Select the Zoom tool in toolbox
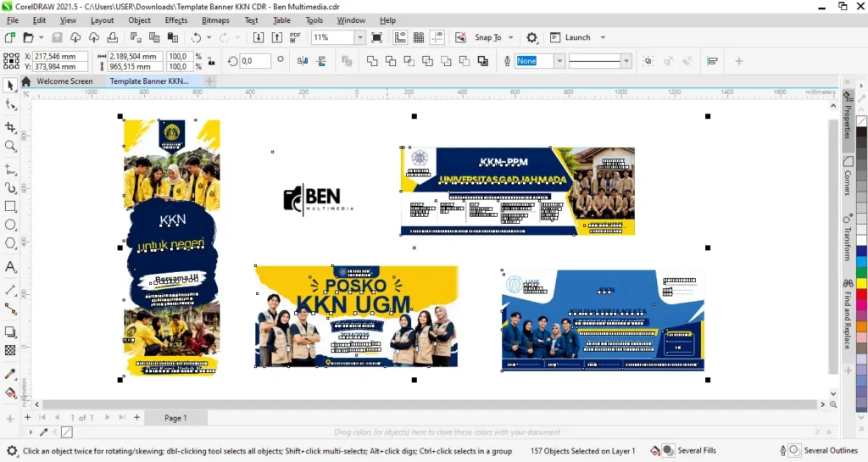This screenshot has width=868, height=462. (x=10, y=146)
